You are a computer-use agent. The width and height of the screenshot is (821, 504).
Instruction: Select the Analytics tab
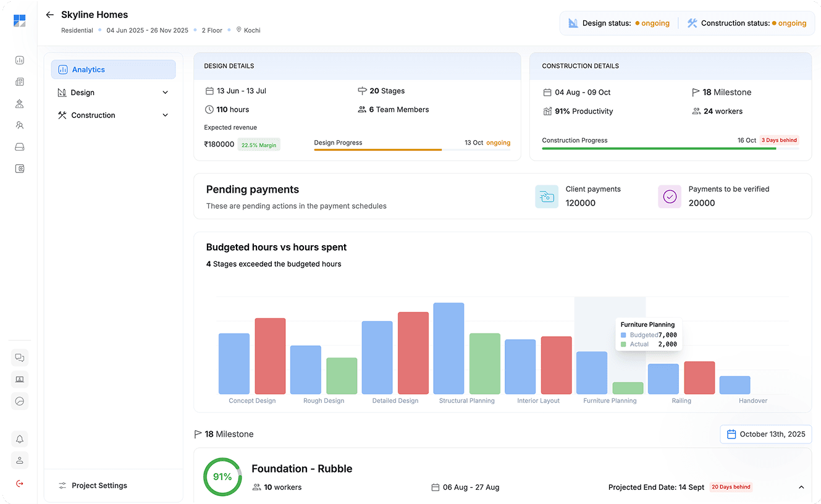(x=113, y=70)
